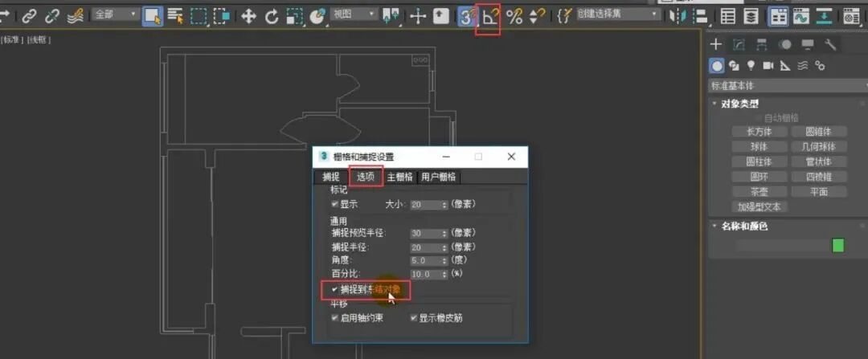Viewport: 868px width, 359px height.
Task: Click the 长方体 button
Action: coord(759,132)
